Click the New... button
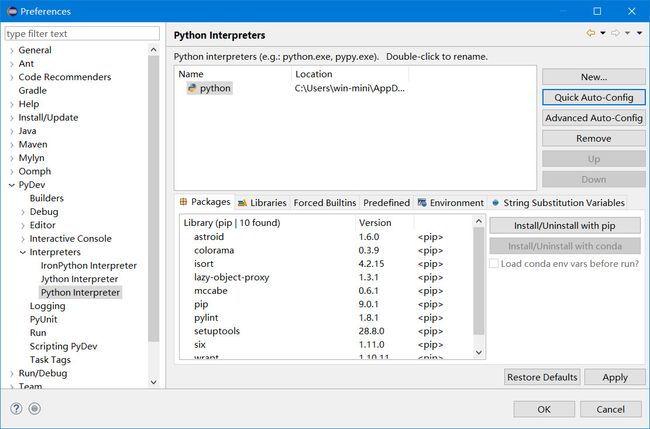The width and height of the screenshot is (650, 429). point(594,77)
